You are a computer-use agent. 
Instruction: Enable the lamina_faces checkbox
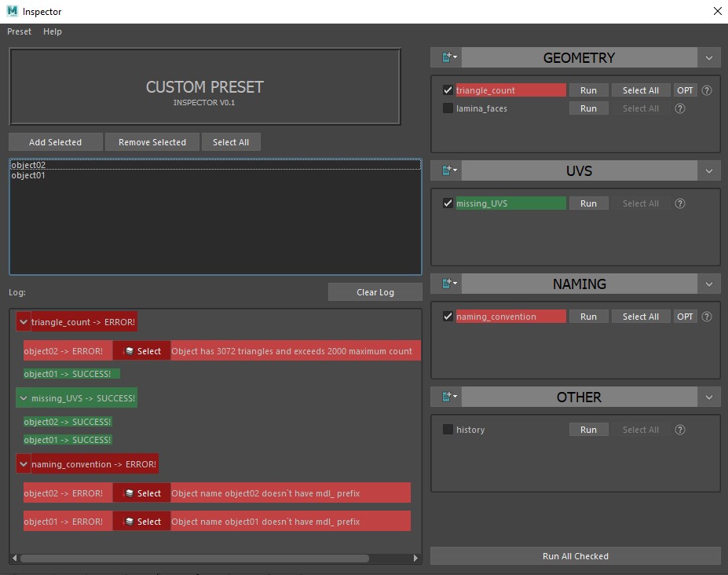pos(448,108)
